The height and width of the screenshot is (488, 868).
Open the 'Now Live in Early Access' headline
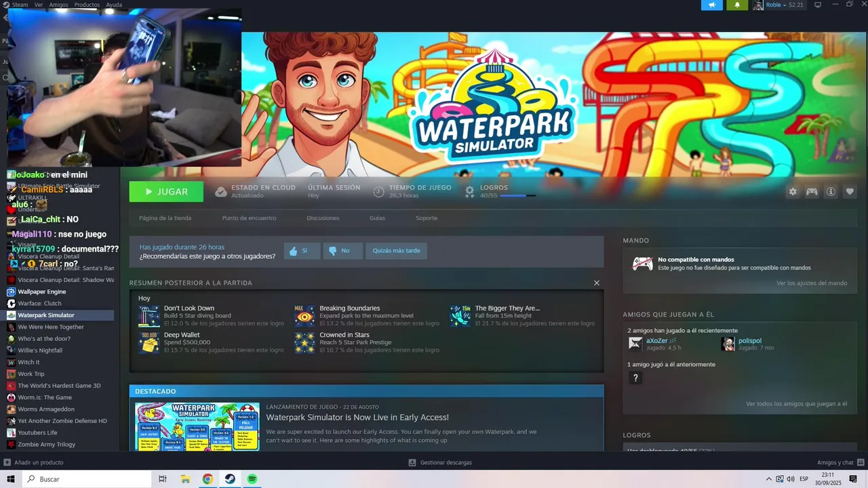click(x=357, y=418)
